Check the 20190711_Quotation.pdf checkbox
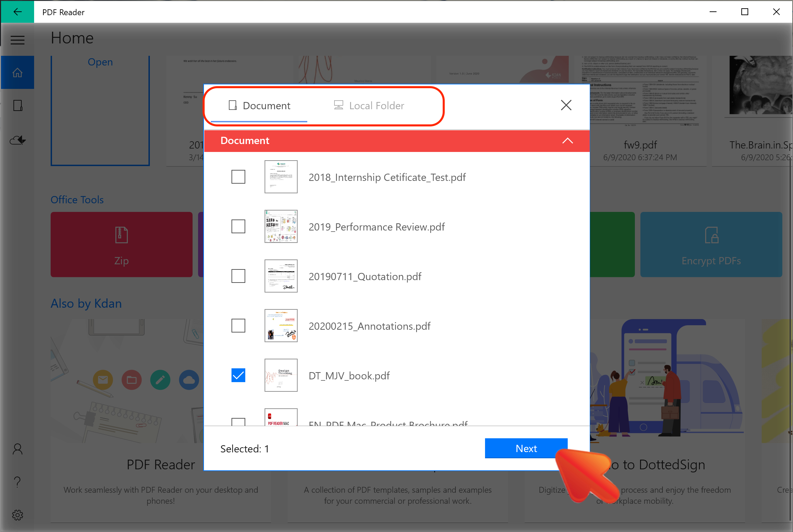This screenshot has width=793, height=532. (238, 276)
